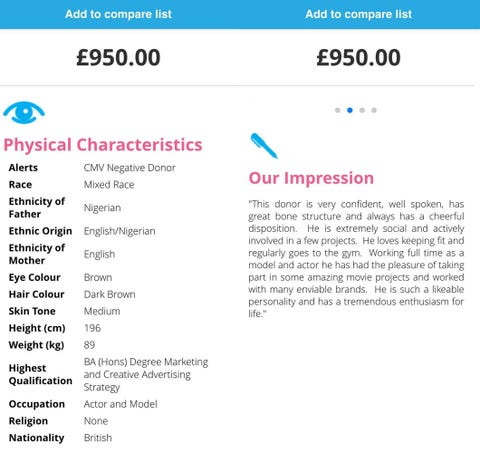Select the active blue carousel dot
Viewport: 480px width, 453px height.
click(x=350, y=110)
